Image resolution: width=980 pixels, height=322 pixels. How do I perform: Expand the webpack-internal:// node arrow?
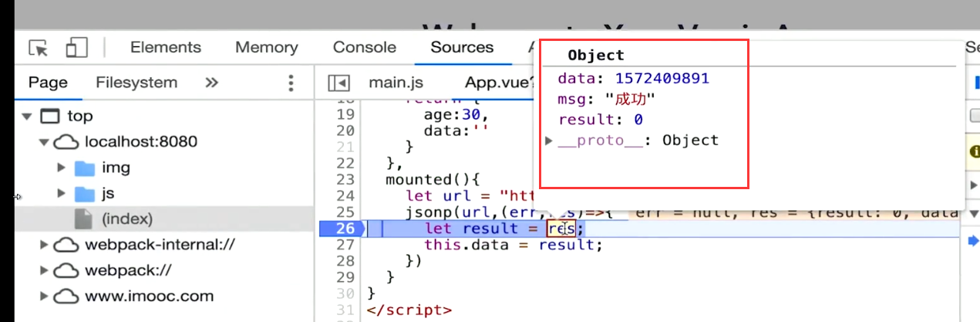pyautogui.click(x=45, y=246)
